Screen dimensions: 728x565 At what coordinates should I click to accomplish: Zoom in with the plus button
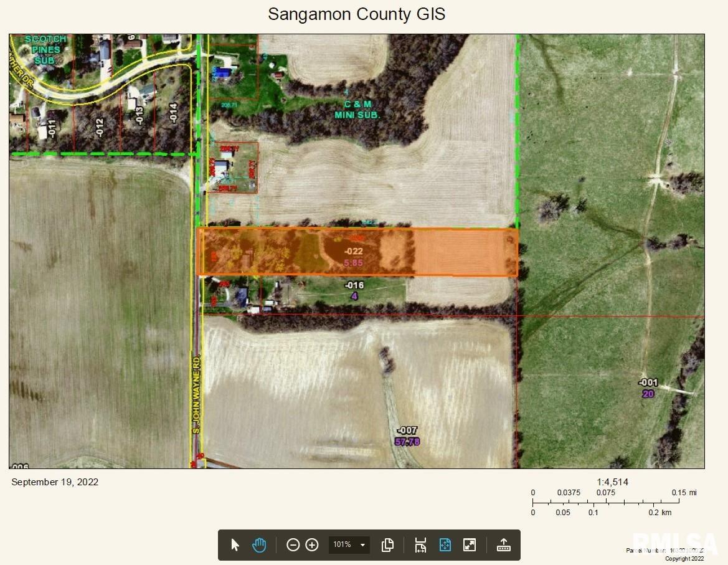click(312, 544)
